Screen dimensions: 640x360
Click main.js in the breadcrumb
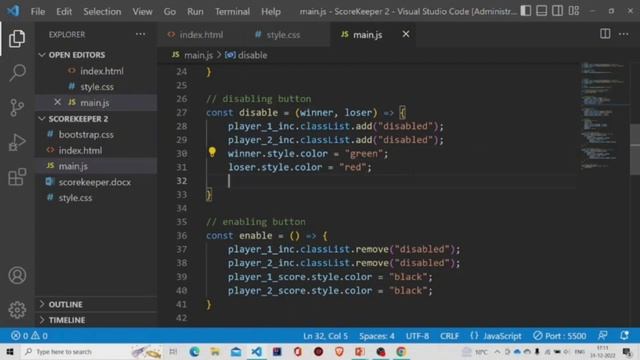192,55
